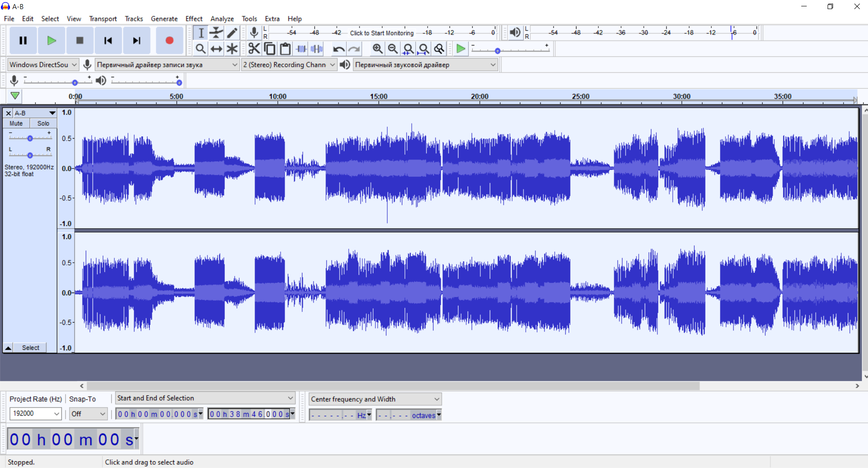Zoom in on the waveform

point(377,49)
